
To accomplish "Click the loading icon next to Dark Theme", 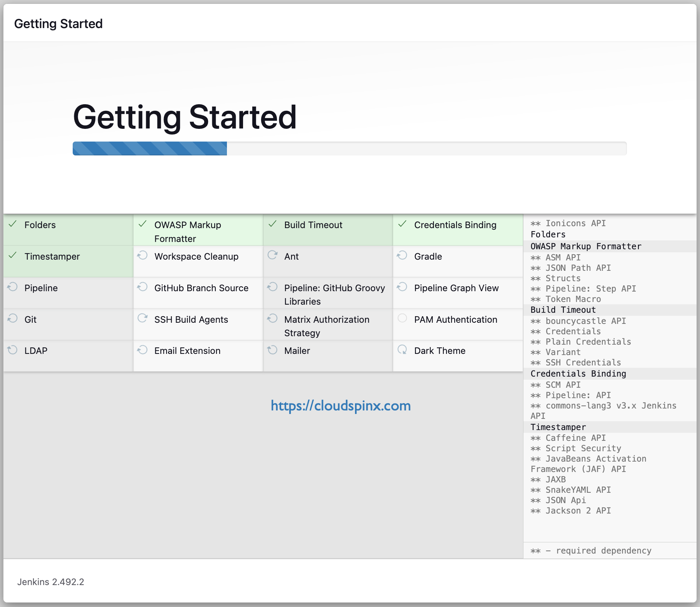I will 403,350.
